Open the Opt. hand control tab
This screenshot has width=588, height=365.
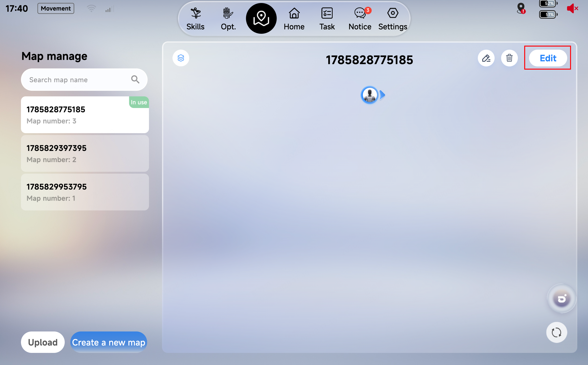tap(228, 19)
